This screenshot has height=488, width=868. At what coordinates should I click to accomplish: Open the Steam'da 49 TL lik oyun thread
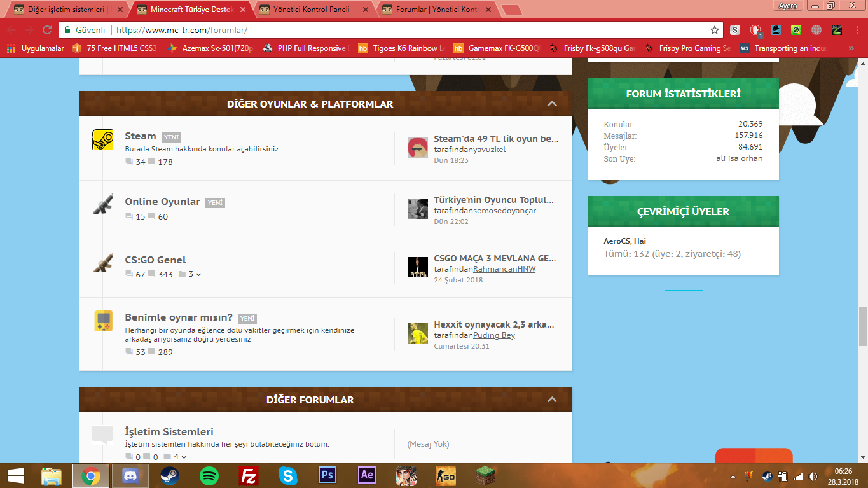(496, 139)
